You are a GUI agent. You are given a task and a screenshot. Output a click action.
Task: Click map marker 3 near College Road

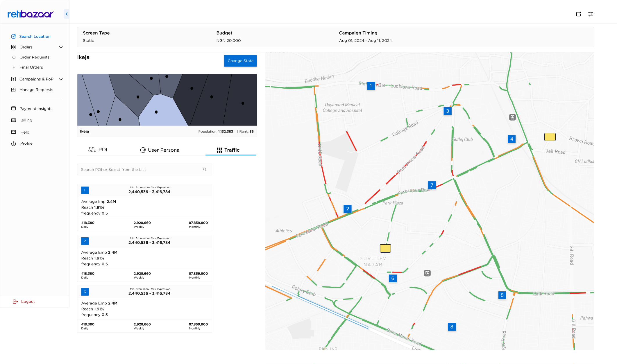448,111
